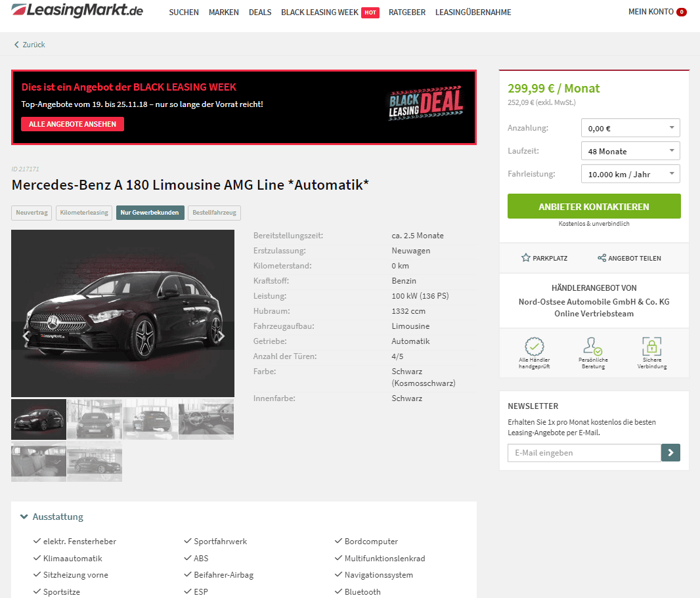
Task: Click the Bestellfahrzeug tag
Action: coord(214,213)
